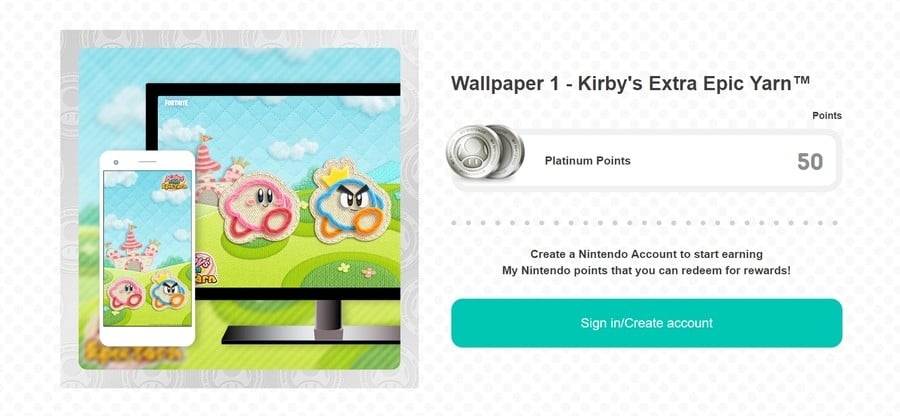The height and width of the screenshot is (416, 900).
Task: Click pink Kirby on the phone screen
Action: [125, 293]
